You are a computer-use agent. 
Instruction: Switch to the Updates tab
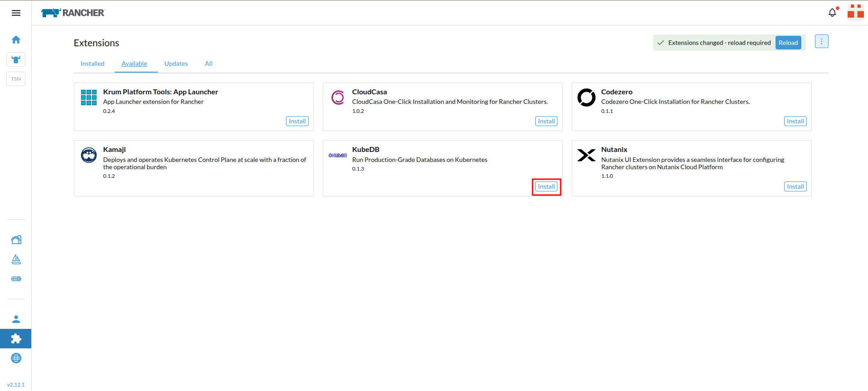176,64
